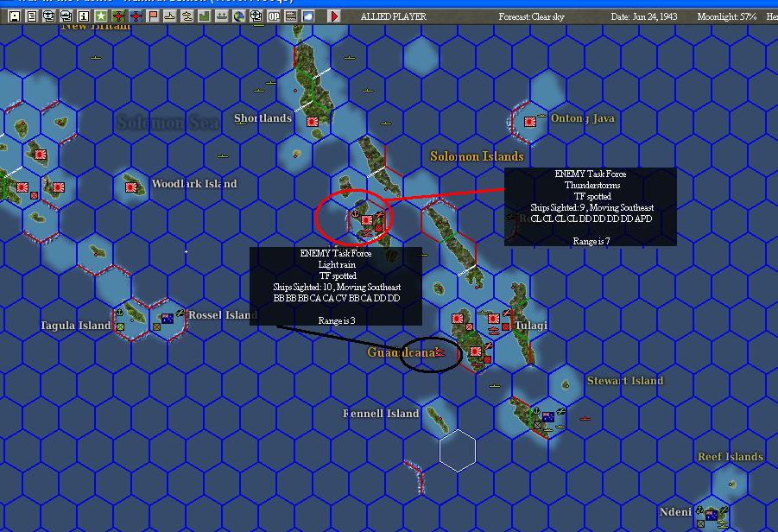Click the info 'i' toolbar icon
This screenshot has width=778, height=532.
click(x=84, y=16)
